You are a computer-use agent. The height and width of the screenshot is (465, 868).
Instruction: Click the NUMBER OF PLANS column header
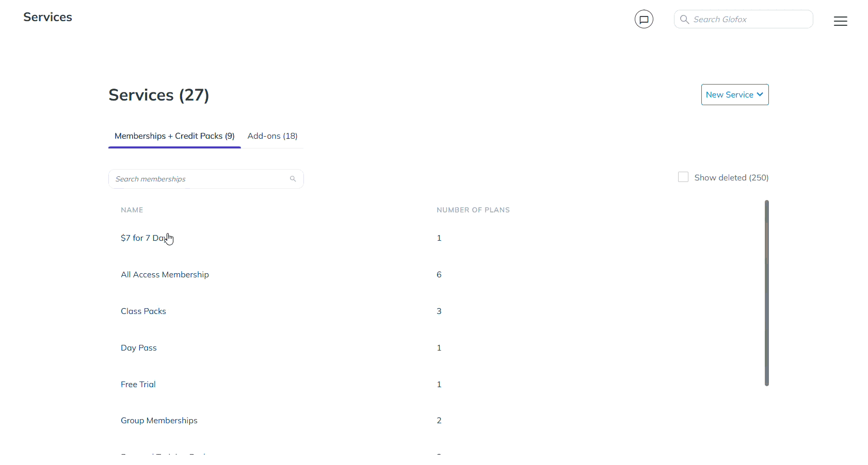coord(473,210)
